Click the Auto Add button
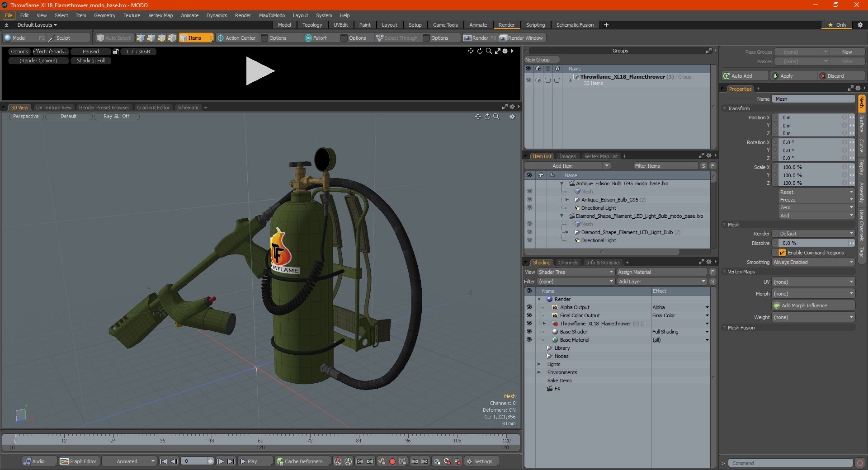This screenshot has height=470, width=868. 745,76
